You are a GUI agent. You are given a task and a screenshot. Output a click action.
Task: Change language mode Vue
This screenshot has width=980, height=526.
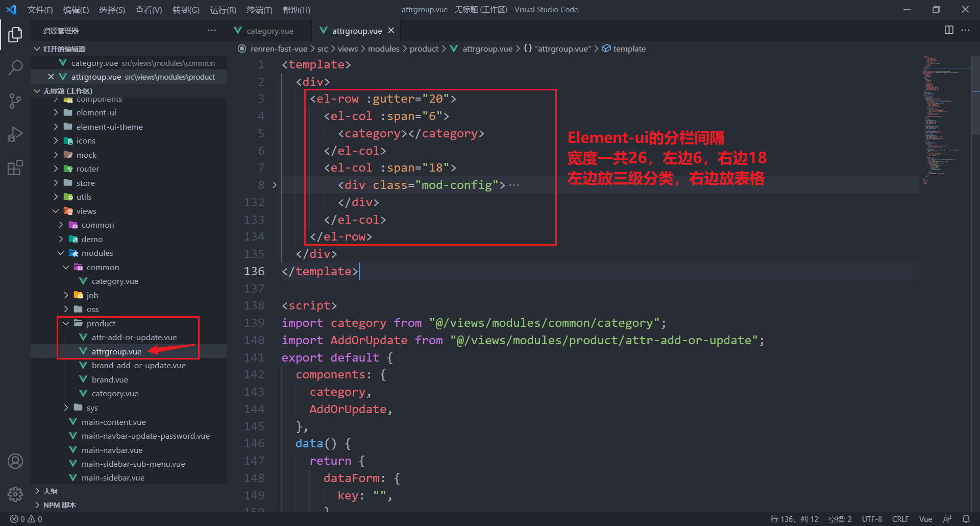pyautogui.click(x=925, y=519)
